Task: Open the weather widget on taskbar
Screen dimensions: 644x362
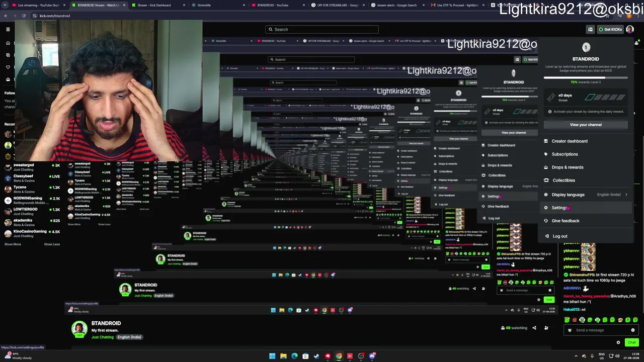Action: (18, 356)
